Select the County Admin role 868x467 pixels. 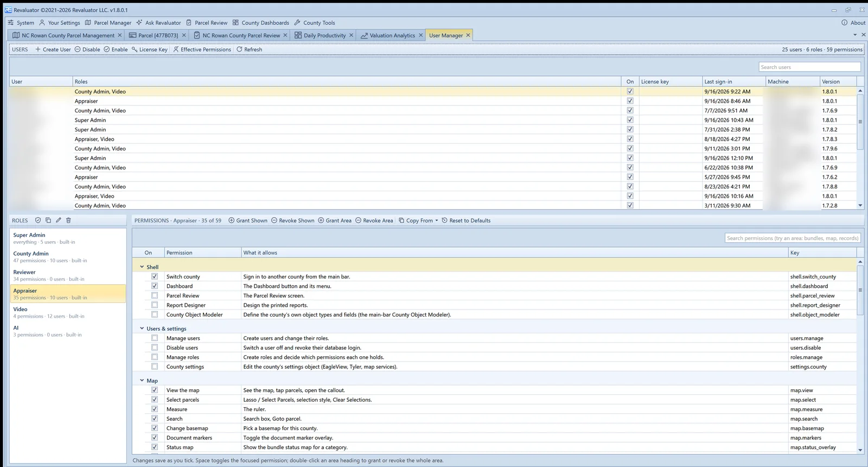(68, 257)
